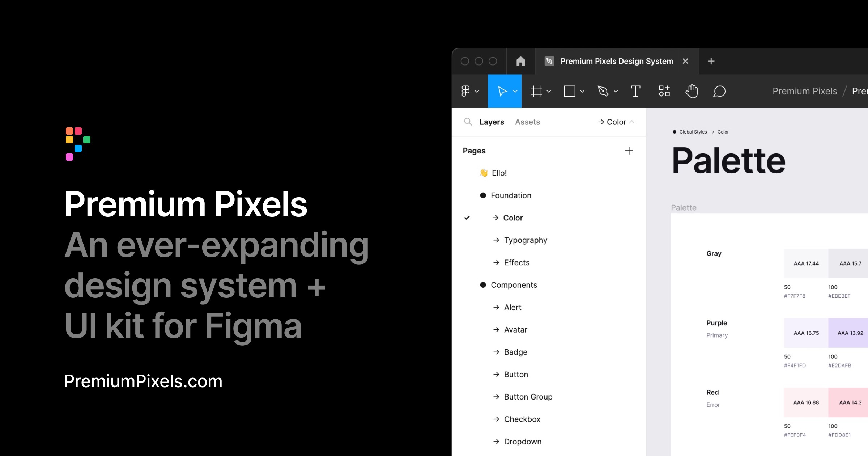The width and height of the screenshot is (868, 456).
Task: Switch to the Assets tab
Action: [x=527, y=122]
